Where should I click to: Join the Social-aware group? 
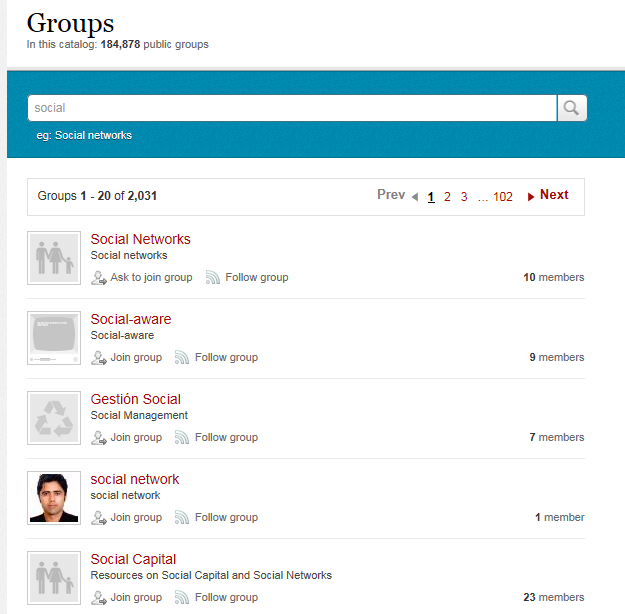click(136, 357)
